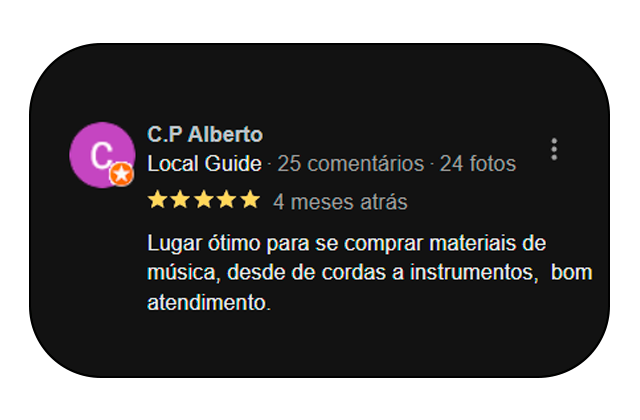Click the purple C profile avatar
The image size is (640, 420).
(x=102, y=155)
